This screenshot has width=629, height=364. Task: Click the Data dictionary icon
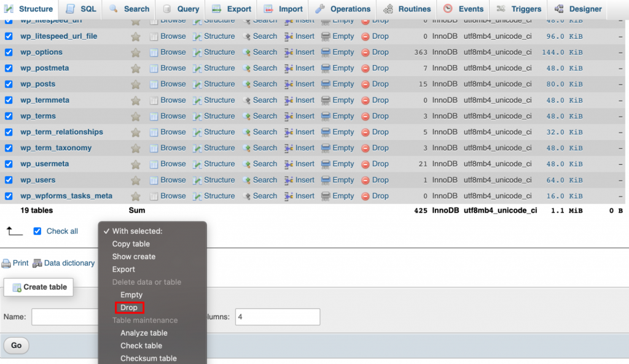tap(37, 263)
